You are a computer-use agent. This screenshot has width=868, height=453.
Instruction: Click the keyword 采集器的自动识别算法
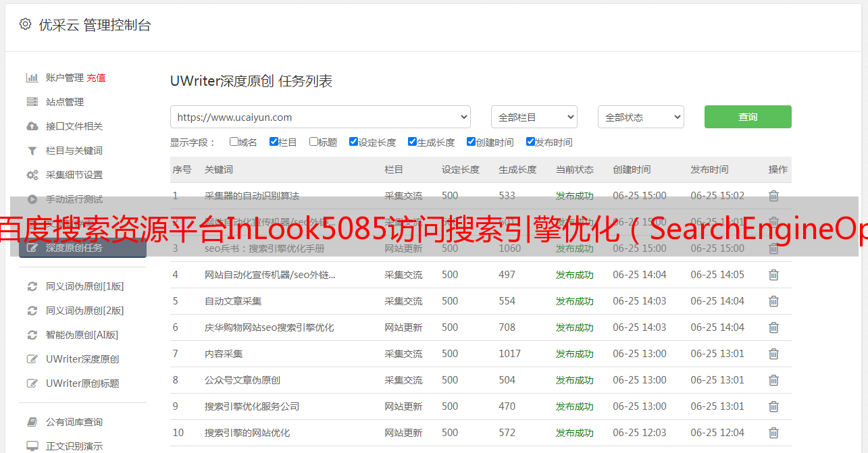coord(252,196)
